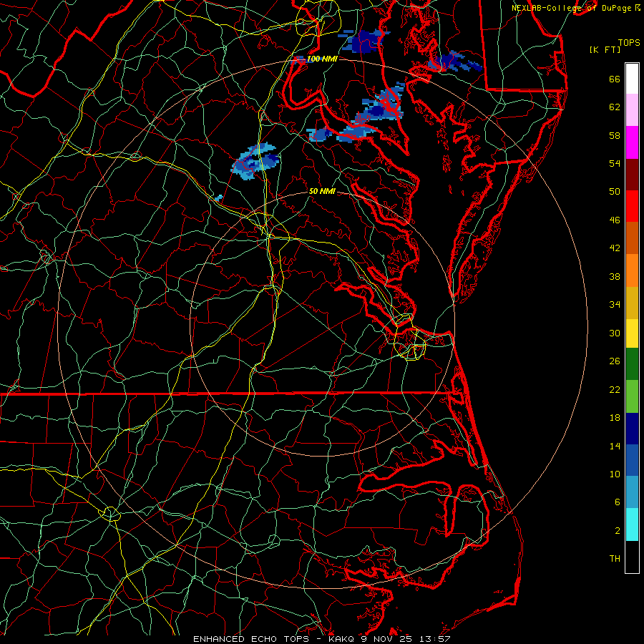
Task: Click the dark green legend swatch
Action: pos(632,364)
